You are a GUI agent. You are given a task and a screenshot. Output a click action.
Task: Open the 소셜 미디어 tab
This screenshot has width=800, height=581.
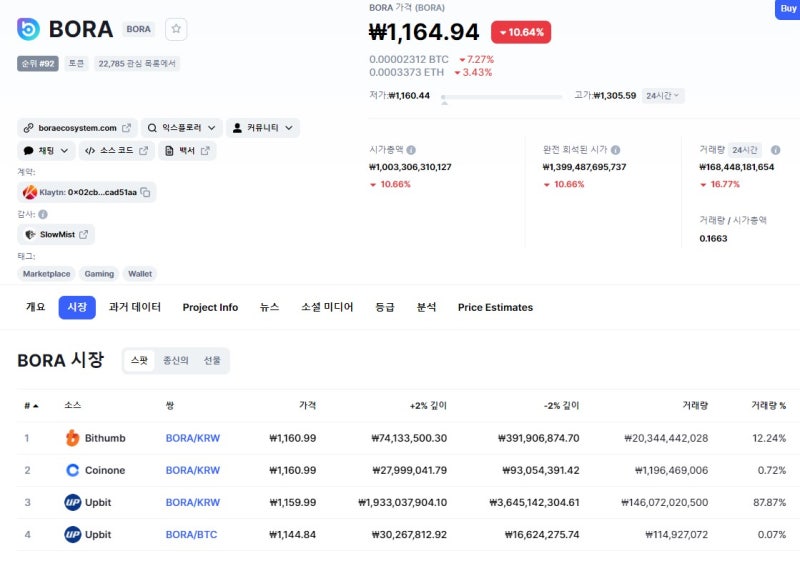coord(327,307)
